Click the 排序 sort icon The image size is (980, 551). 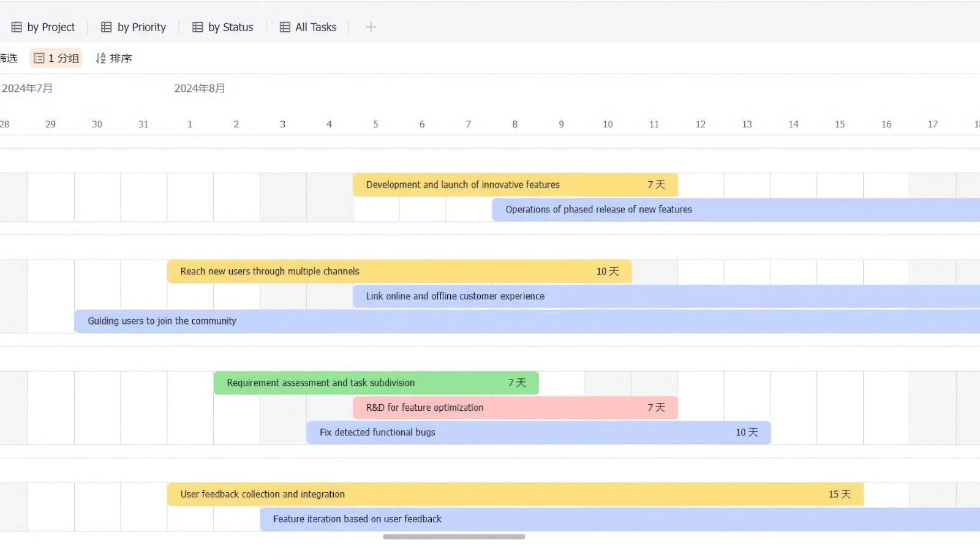click(100, 58)
